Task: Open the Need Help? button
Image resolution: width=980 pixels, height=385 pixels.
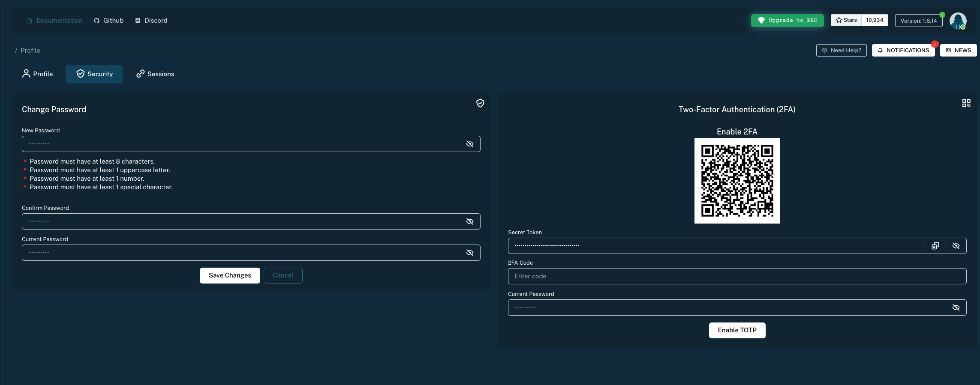Action: pyautogui.click(x=842, y=50)
